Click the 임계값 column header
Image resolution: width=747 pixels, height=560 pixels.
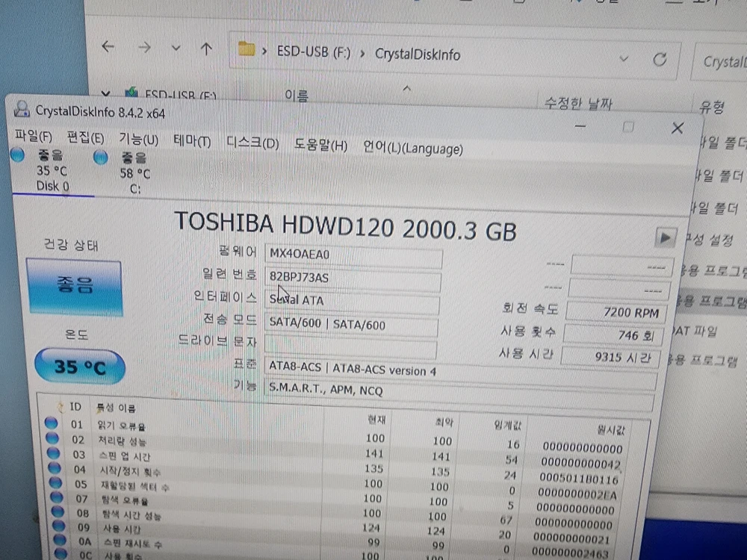click(x=508, y=425)
